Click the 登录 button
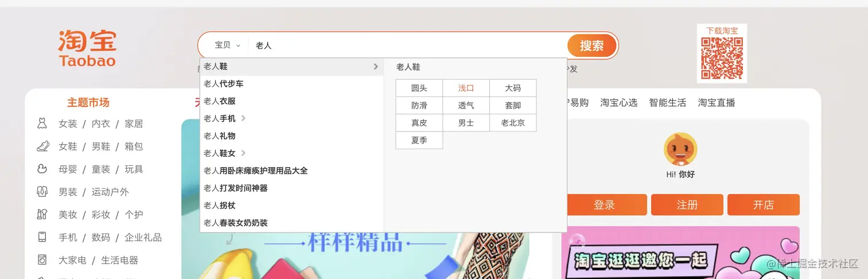This screenshot has height=279, width=868. tap(604, 205)
